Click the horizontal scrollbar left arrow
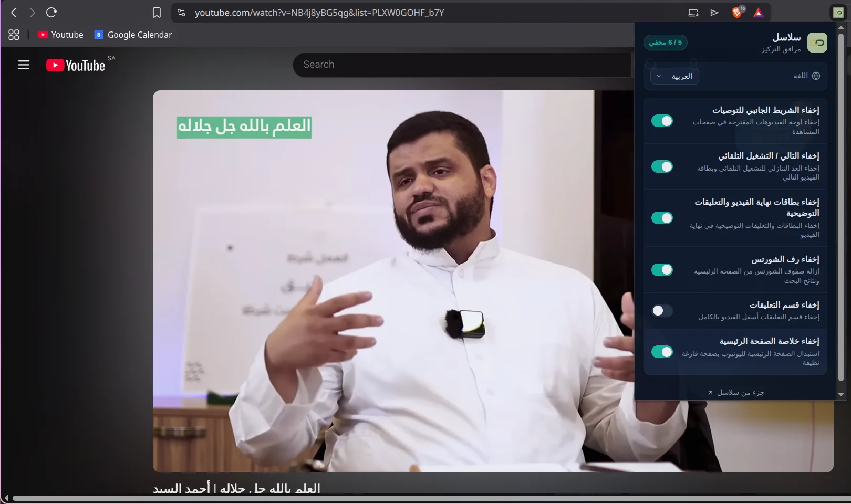The height and width of the screenshot is (504, 851). 6,498
